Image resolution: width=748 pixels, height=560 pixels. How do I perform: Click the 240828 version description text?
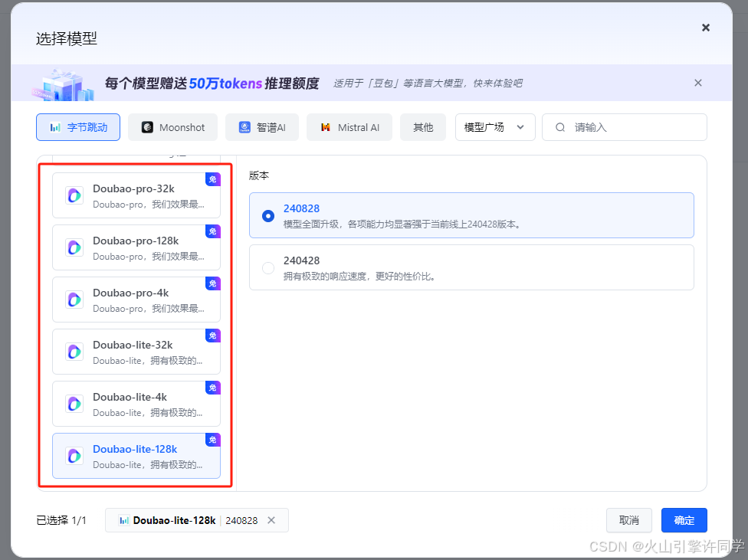[402, 224]
